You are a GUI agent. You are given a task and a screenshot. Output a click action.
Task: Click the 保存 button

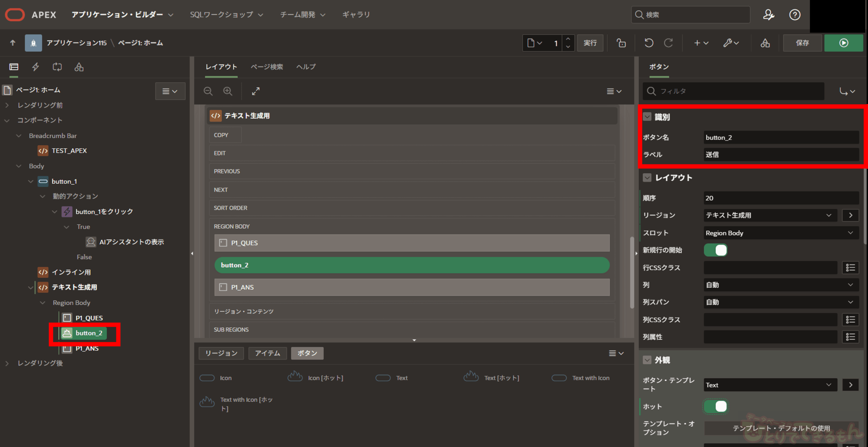click(x=802, y=43)
